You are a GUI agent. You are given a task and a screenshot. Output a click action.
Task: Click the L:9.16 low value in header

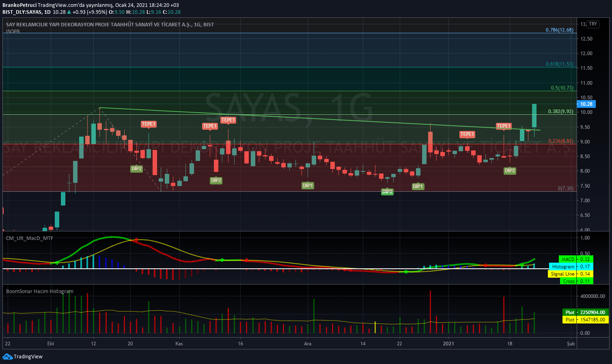pos(154,12)
